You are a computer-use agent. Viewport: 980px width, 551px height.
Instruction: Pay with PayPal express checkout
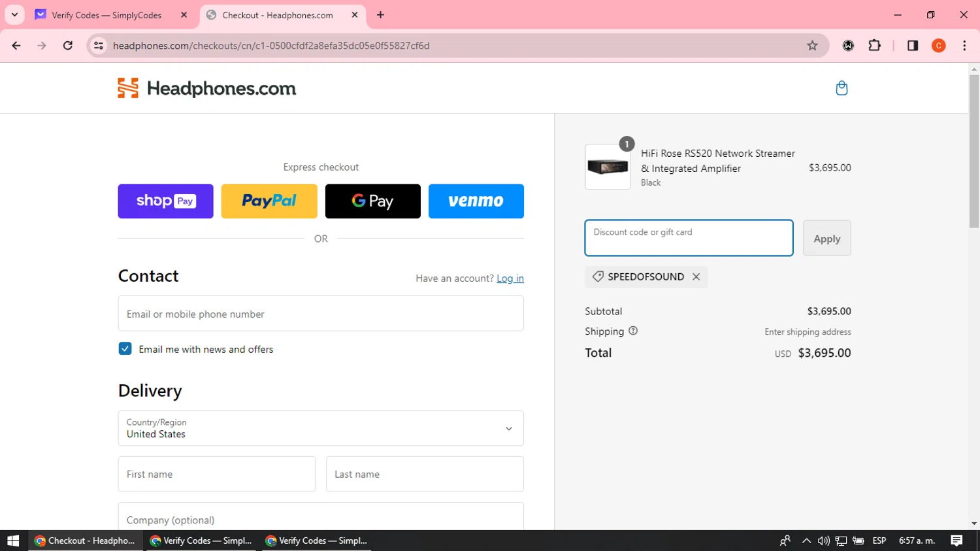point(269,201)
